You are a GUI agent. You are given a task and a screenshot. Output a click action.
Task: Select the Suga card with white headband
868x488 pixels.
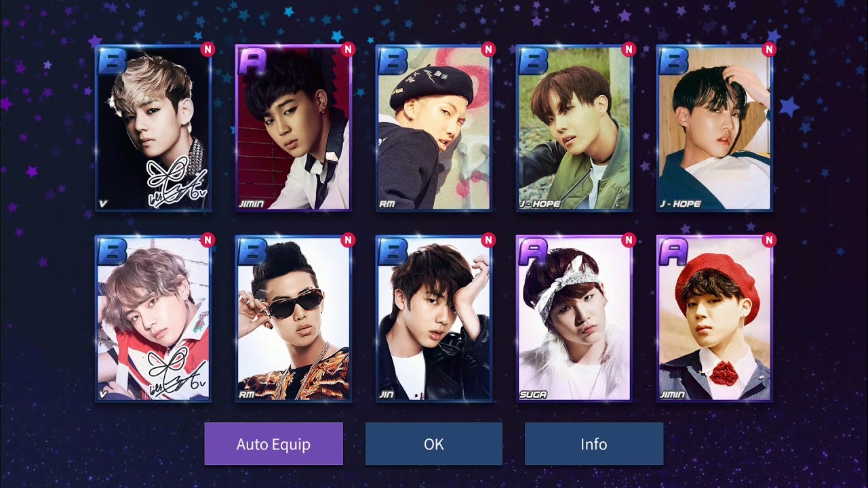[x=574, y=319]
